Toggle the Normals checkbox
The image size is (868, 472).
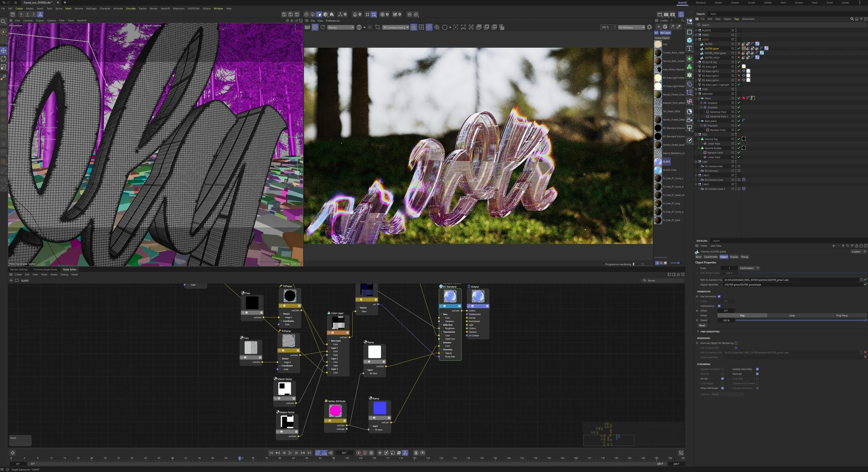tap(757, 374)
